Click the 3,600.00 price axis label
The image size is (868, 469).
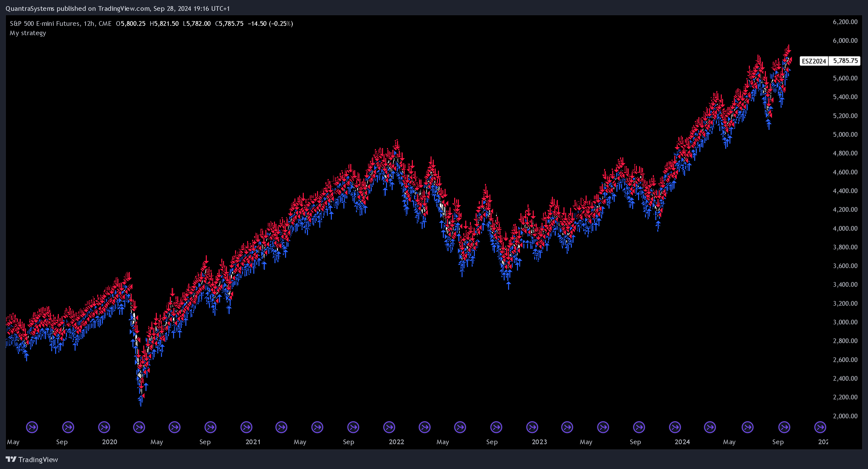(845, 266)
